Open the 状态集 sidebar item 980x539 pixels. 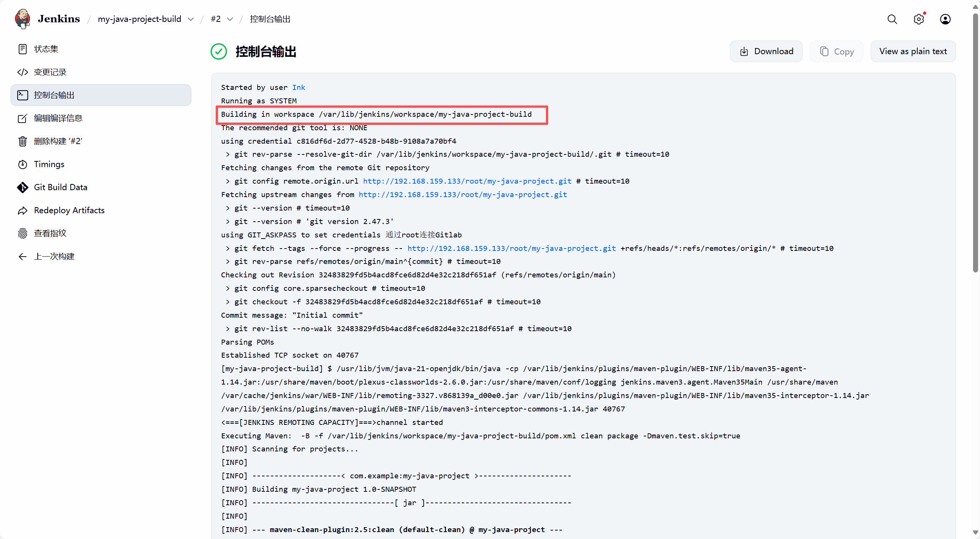pos(46,49)
